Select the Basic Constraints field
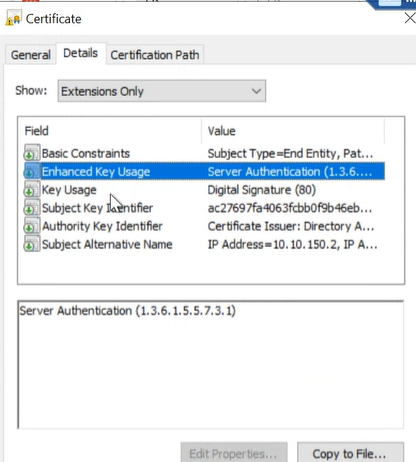 (86, 153)
